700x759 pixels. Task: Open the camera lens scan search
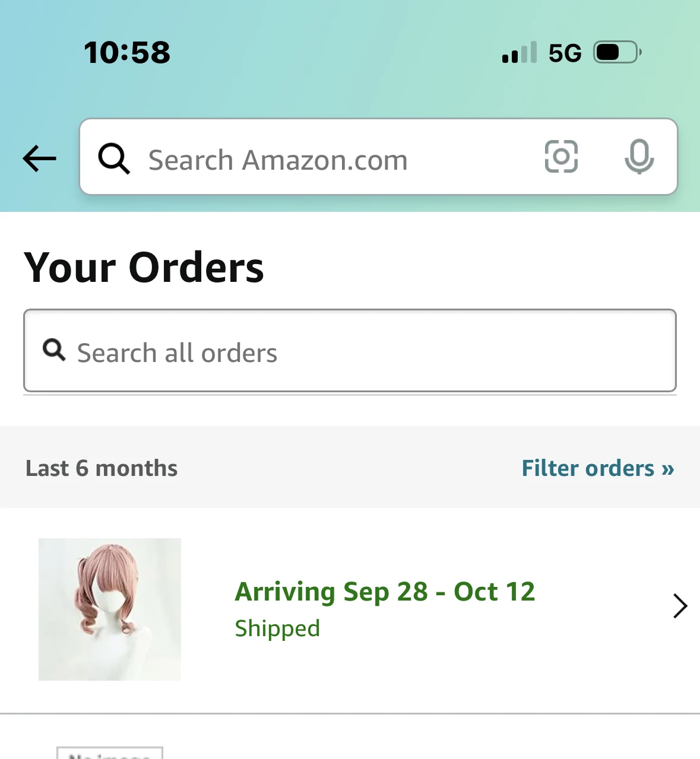(x=561, y=157)
